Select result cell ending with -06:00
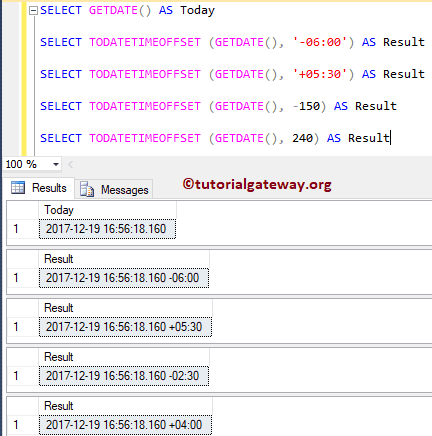 pos(124,278)
